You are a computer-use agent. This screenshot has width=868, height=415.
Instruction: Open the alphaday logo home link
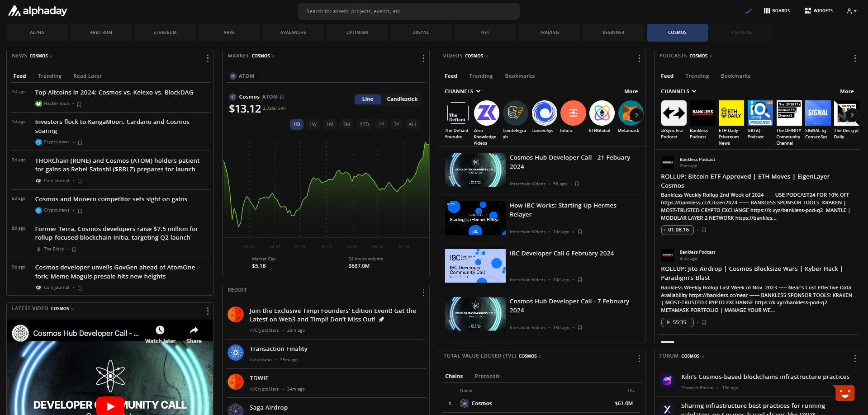click(38, 11)
